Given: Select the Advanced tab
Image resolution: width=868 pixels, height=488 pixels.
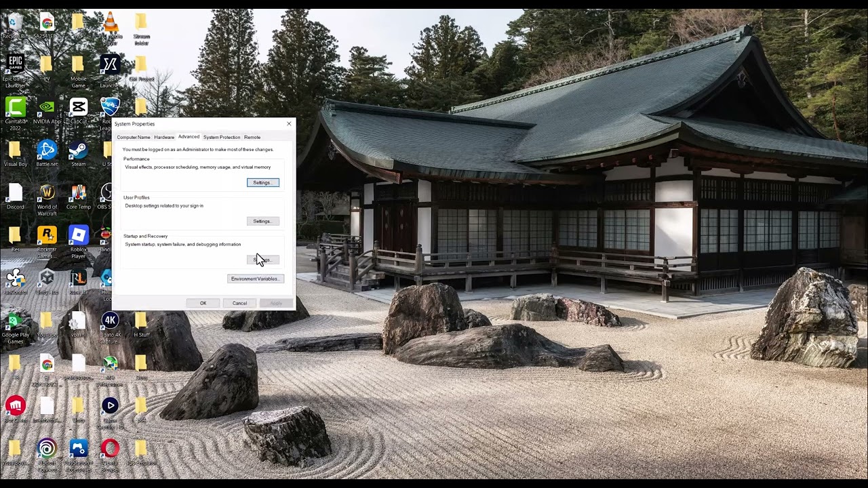Looking at the screenshot, I should (189, 137).
